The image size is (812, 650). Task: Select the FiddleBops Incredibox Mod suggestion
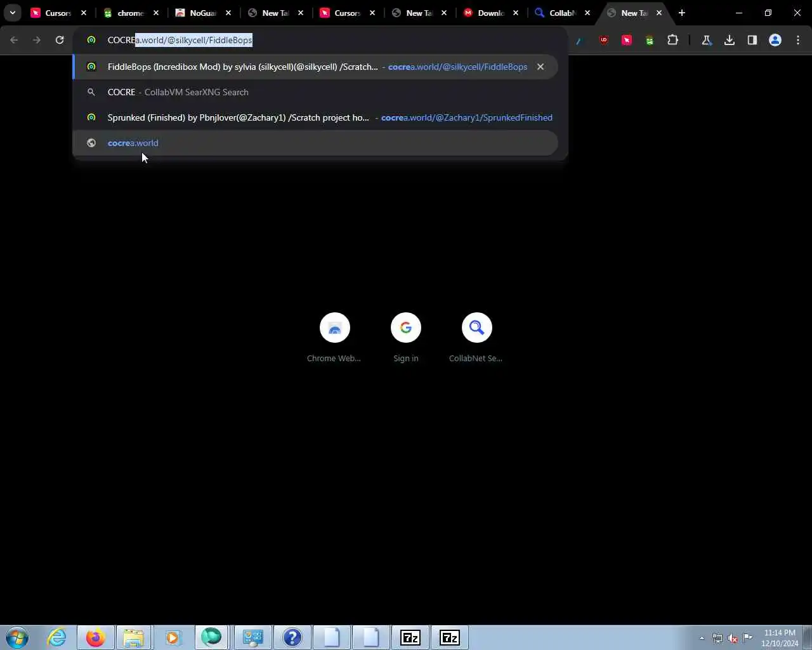(315, 67)
